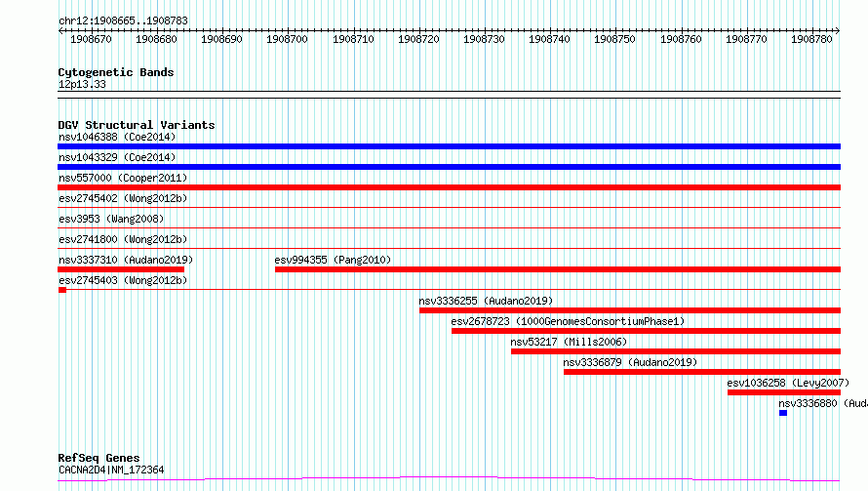This screenshot has height=491, width=868.
Task: Click the magenta CACNA2D4 gene line
Action: 449,478
